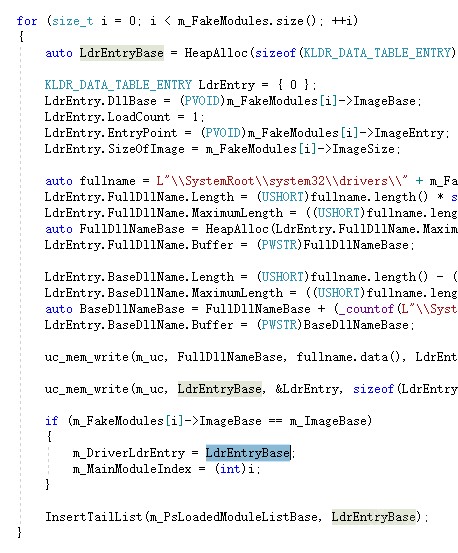Click 'FullDllNameBase' in its auto declaration
The image size is (458, 553).
tap(132, 229)
